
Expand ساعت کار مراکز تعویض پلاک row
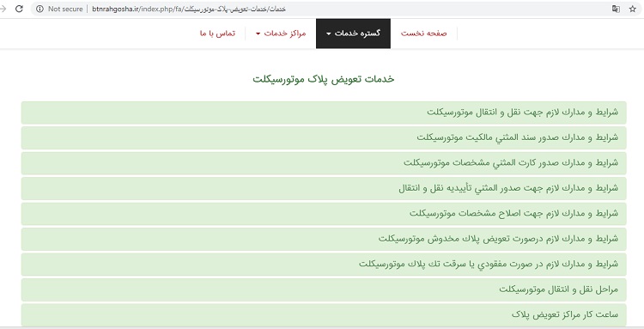click(324, 315)
